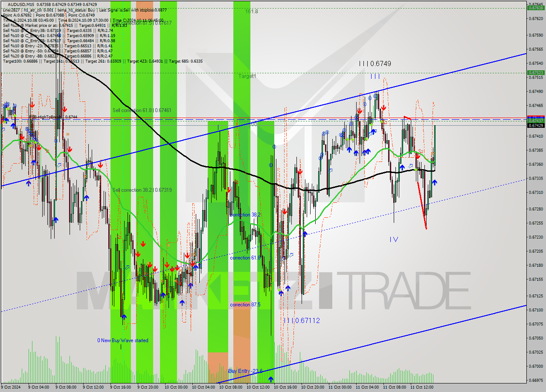The image size is (546, 392).
Task: Click the 0.67490 price axis label
Action: click(x=536, y=91)
